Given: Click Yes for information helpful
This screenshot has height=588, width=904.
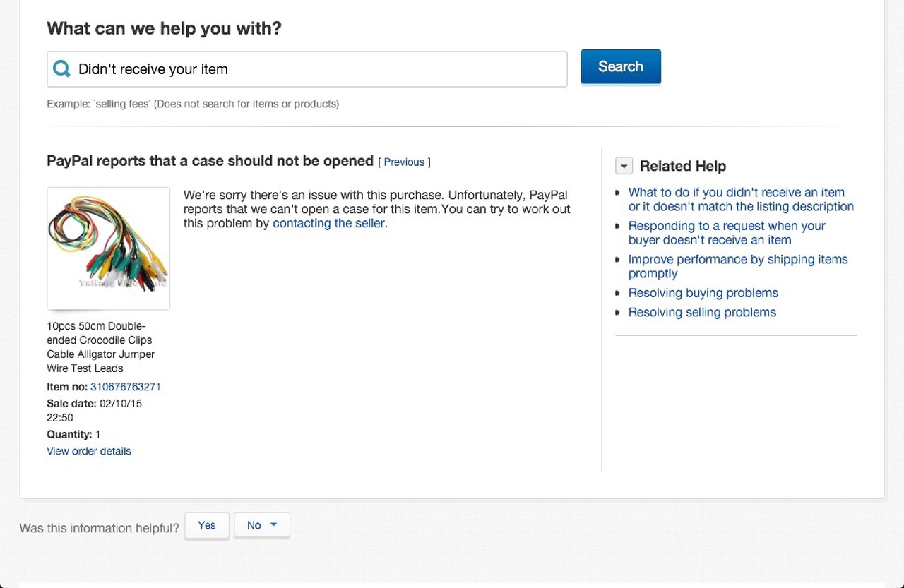Looking at the screenshot, I should [207, 525].
